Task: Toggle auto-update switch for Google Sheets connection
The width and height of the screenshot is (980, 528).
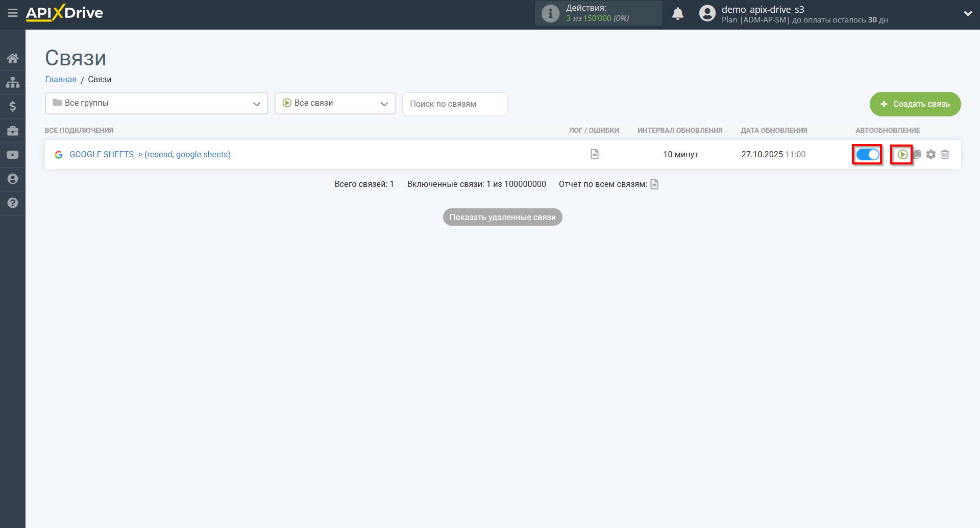Action: coord(867,154)
